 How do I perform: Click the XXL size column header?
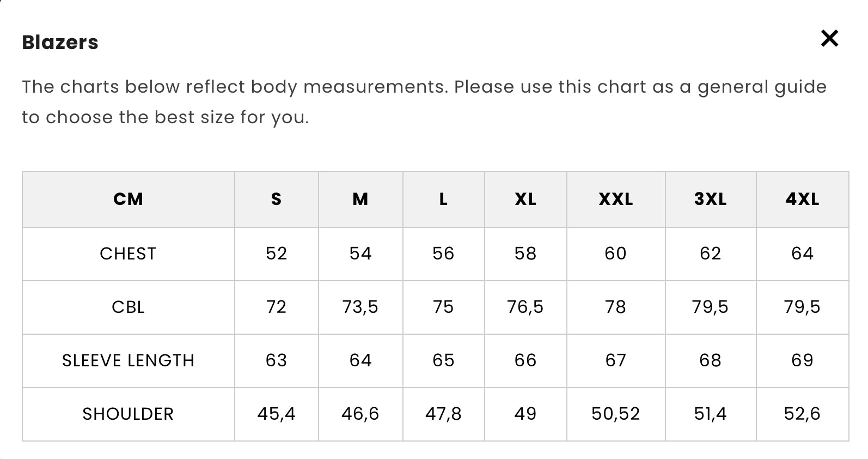[x=615, y=200]
